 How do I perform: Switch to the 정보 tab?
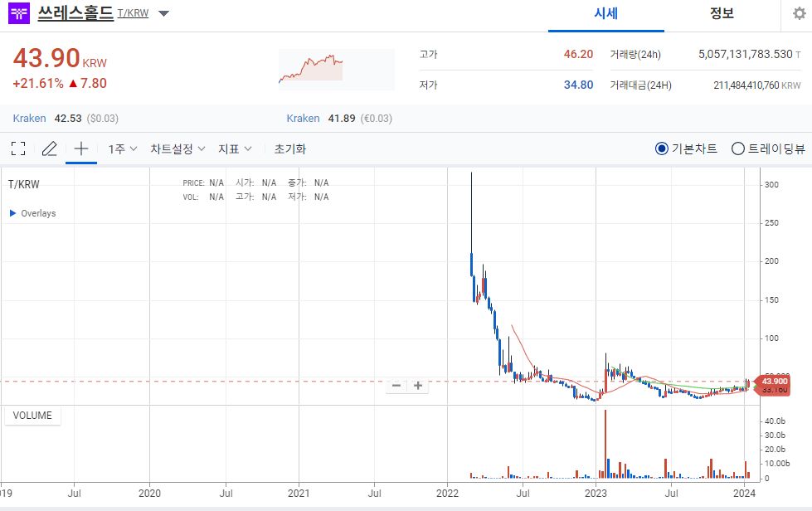(721, 14)
